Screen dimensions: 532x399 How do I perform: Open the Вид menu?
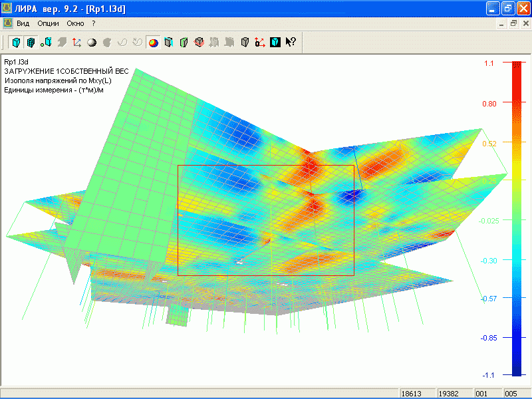23,23
